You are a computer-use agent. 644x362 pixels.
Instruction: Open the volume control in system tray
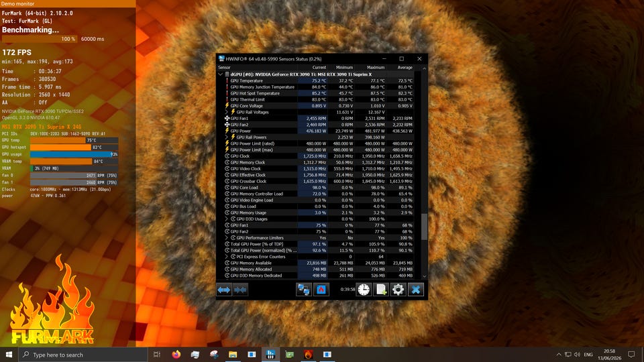[x=577, y=354]
